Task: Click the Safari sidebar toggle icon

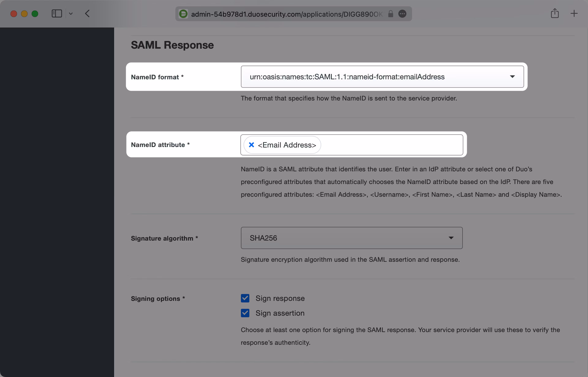Action: click(x=57, y=13)
